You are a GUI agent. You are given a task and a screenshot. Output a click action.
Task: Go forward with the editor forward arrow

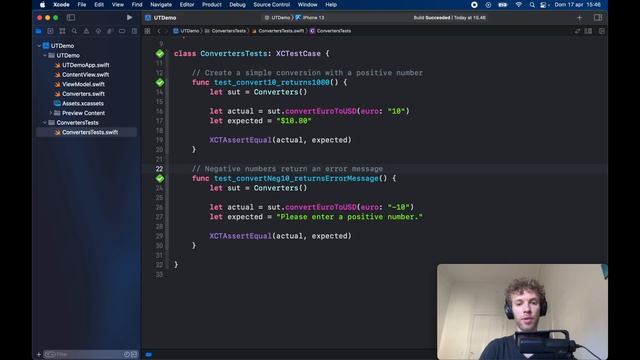tap(166, 31)
